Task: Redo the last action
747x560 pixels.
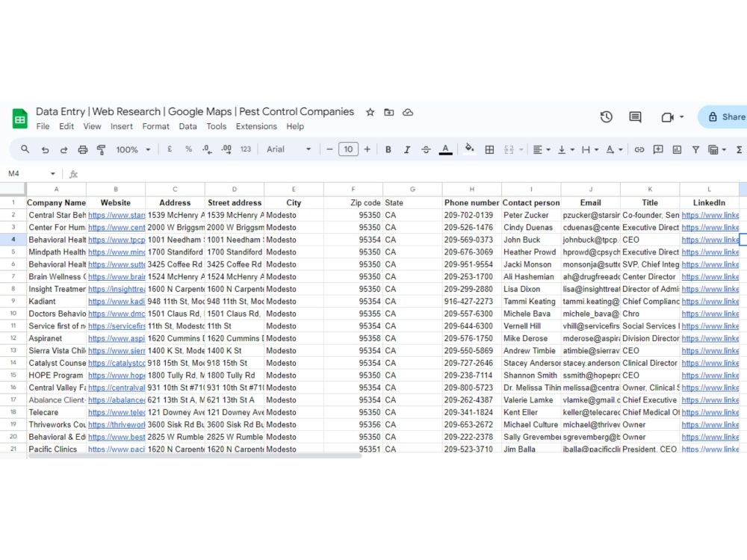Action: (63, 149)
